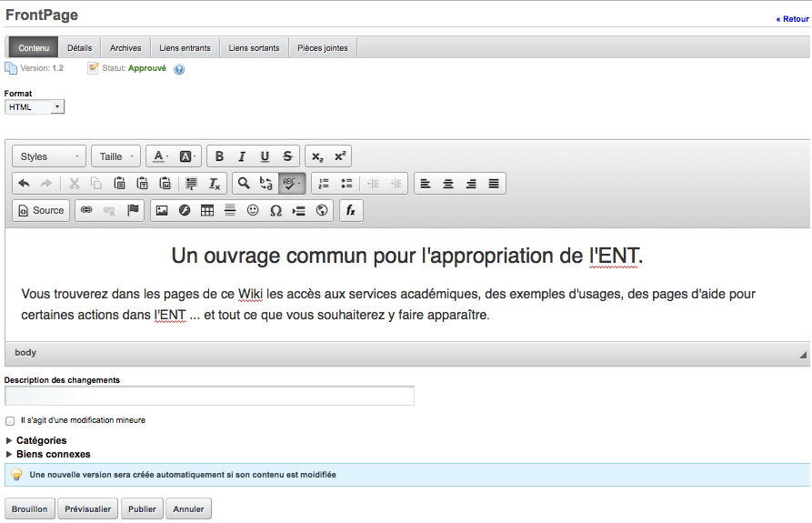Open the text color picker
Viewport: 812px width, 523px height.
point(160,156)
